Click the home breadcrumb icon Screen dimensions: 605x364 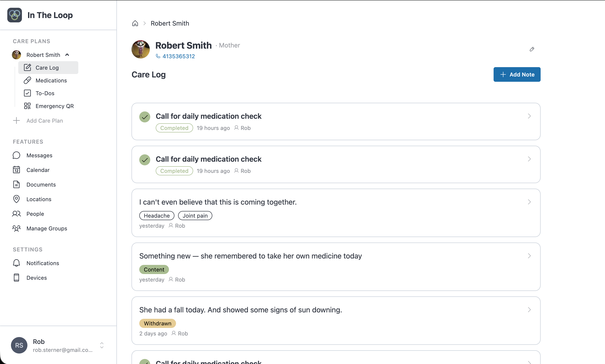(x=135, y=23)
